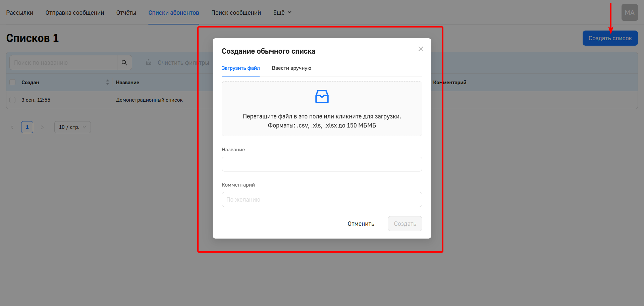Click the Создать список button
The height and width of the screenshot is (306, 644).
click(x=610, y=38)
